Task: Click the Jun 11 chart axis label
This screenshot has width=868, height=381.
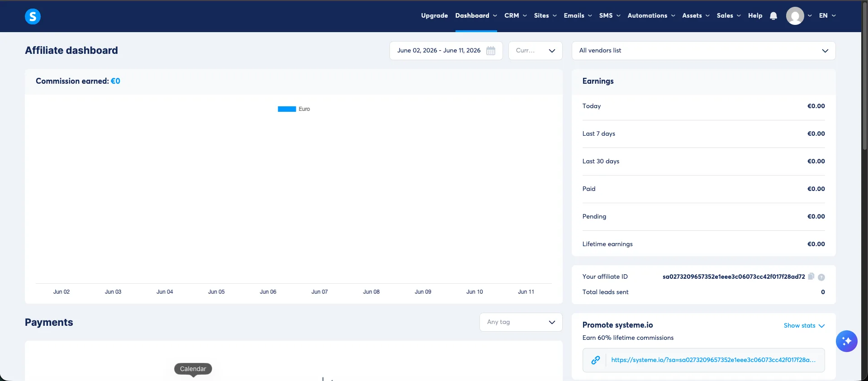Action: coord(526,292)
